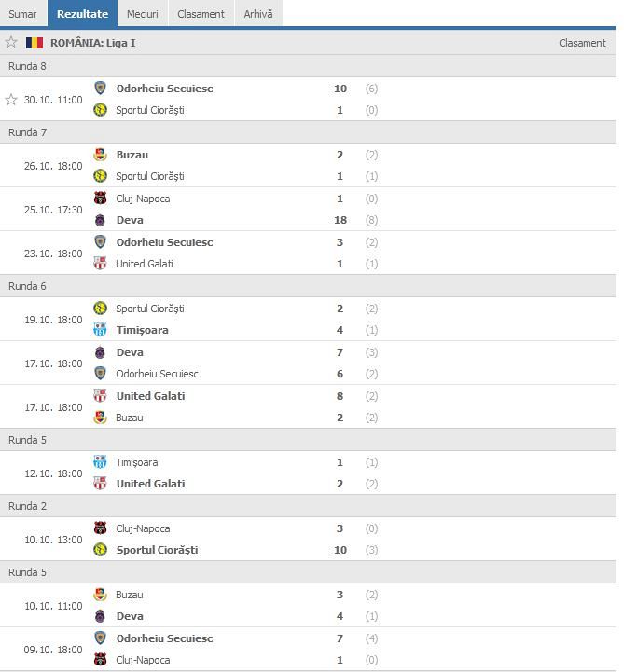
Task: Open Timişoara vs United Galati match row
Action: [x=233, y=473]
